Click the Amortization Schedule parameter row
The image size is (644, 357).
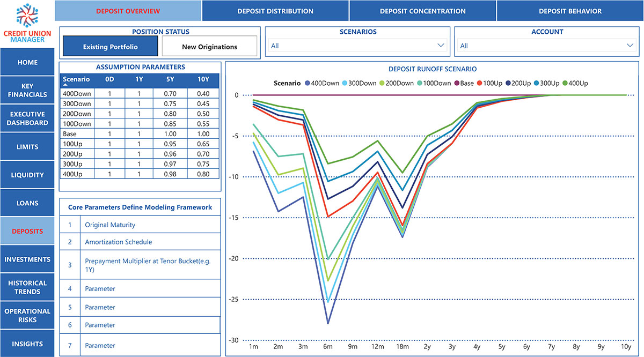tap(140, 242)
